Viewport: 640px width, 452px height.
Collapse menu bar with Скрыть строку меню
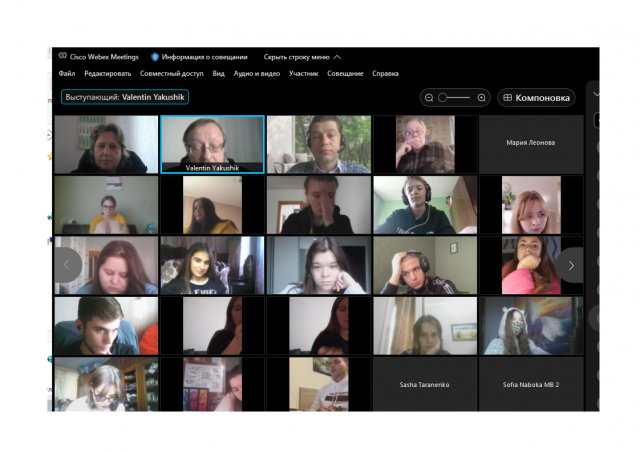[x=302, y=57]
